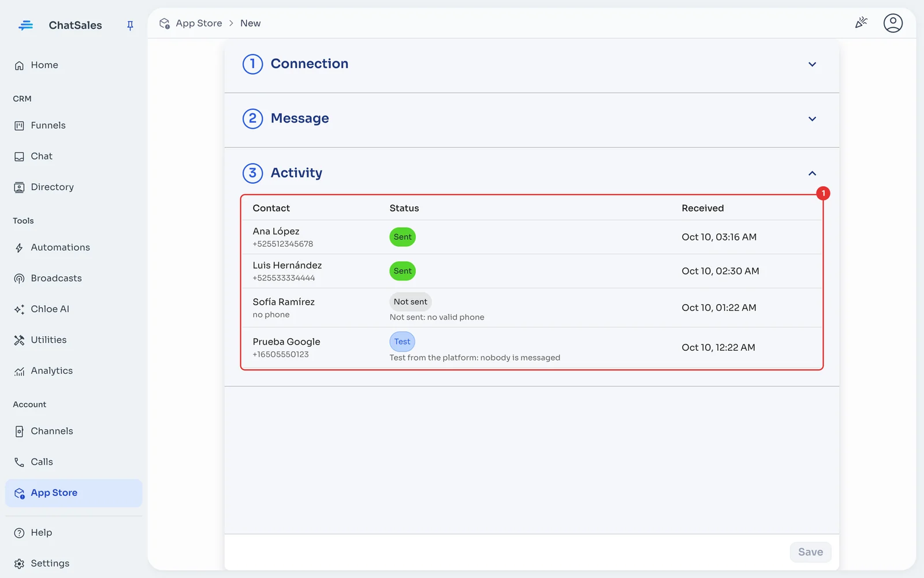Click the Save button
Screen dimensions: 924x578
[x=810, y=552]
